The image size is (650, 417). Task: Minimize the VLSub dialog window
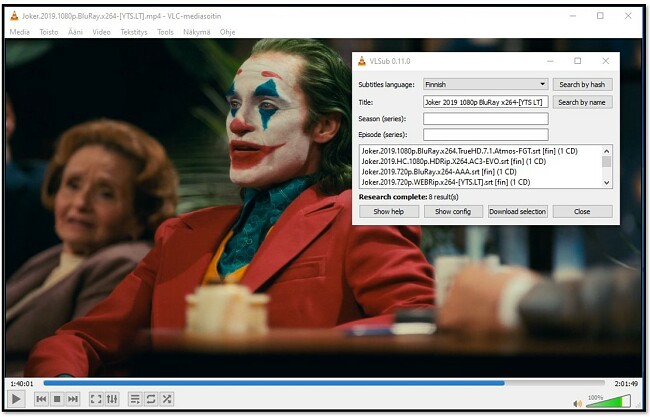[x=550, y=61]
